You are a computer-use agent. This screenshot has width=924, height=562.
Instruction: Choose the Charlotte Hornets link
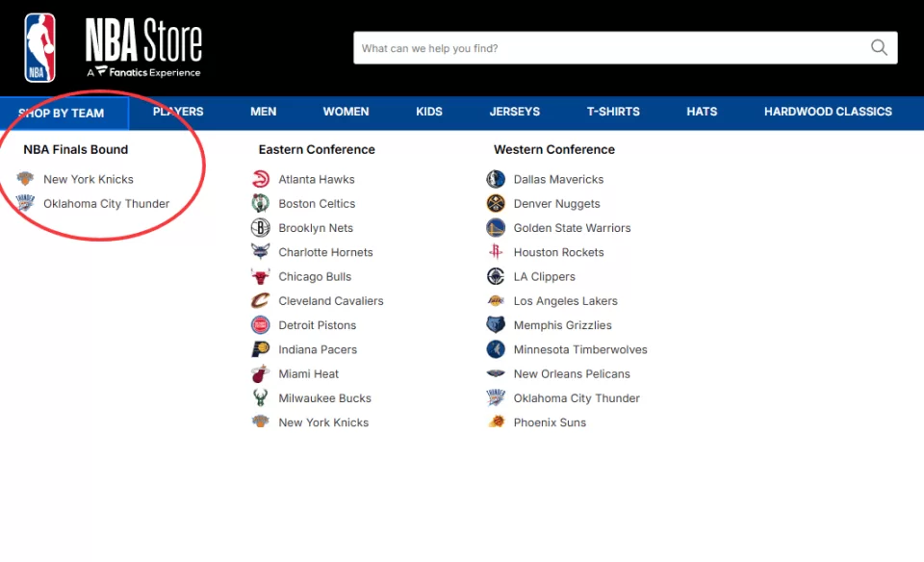[326, 252]
